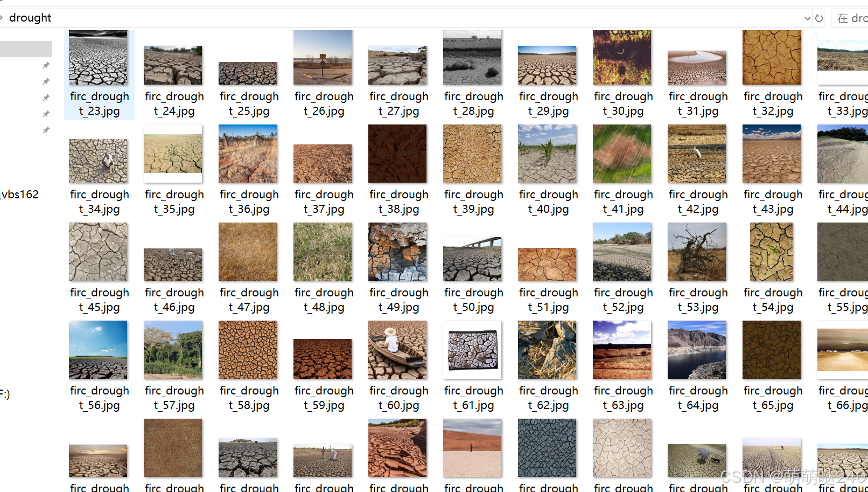The width and height of the screenshot is (868, 492).
Task: Click the drought folder path label
Action: click(30, 18)
